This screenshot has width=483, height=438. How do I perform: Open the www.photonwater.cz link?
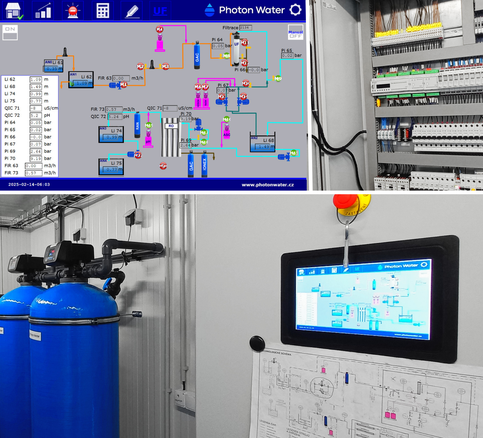pos(268,185)
